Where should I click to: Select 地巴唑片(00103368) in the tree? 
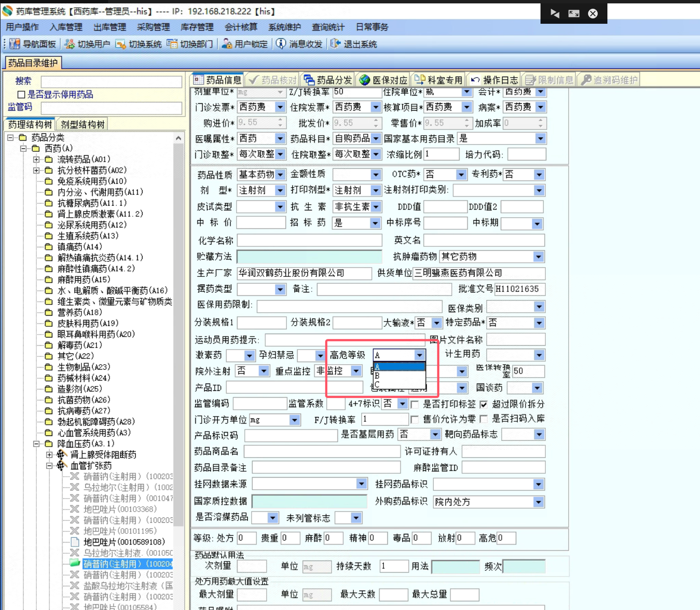(120, 509)
